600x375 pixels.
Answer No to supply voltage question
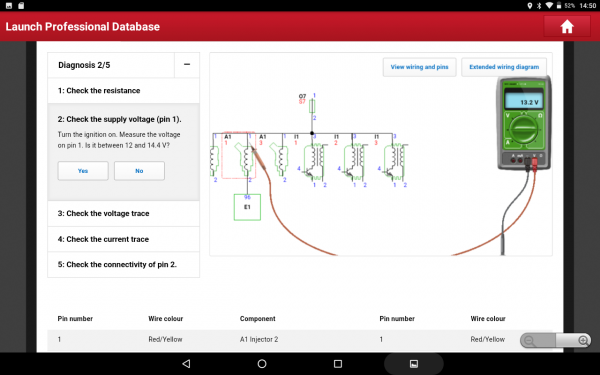[139, 171]
